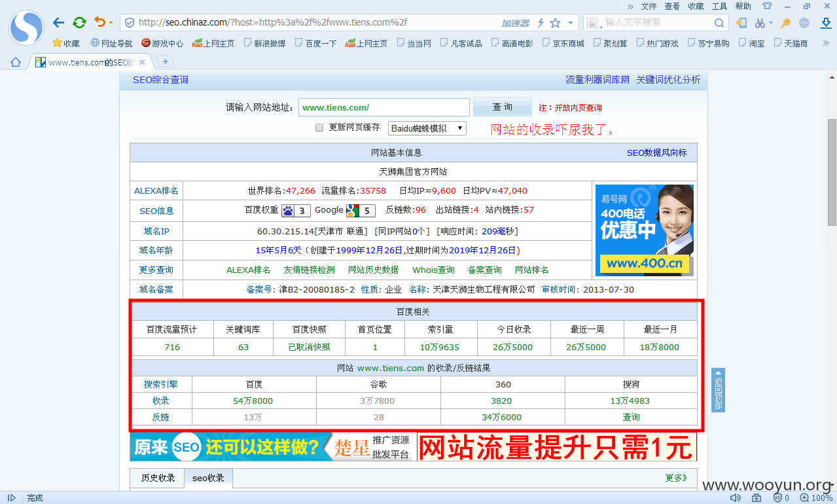Image resolution: width=837 pixels, height=504 pixels.
Task: Open 游戏中心 bookmark
Action: click(162, 43)
